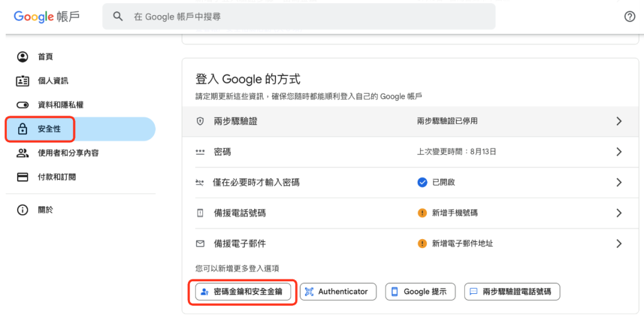The image size is (644, 321).
Task: Click the 在 Google 帳戶中搜尋 search field
Action: 299,16
